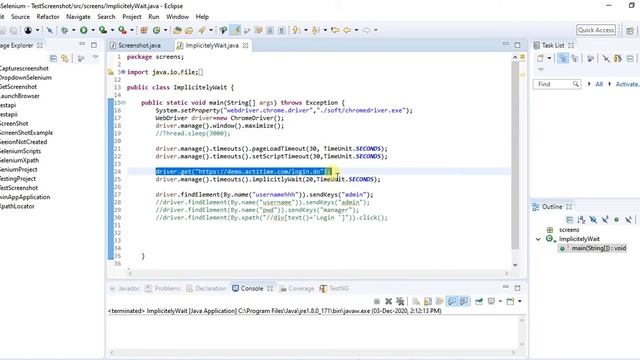Switch to the Declaration tab in bottom panel

[x=206, y=288]
